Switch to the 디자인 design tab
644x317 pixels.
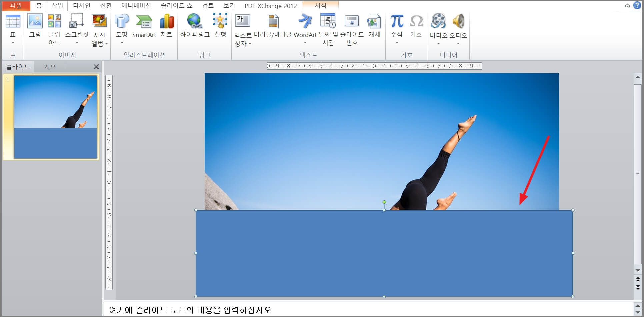click(x=82, y=5)
